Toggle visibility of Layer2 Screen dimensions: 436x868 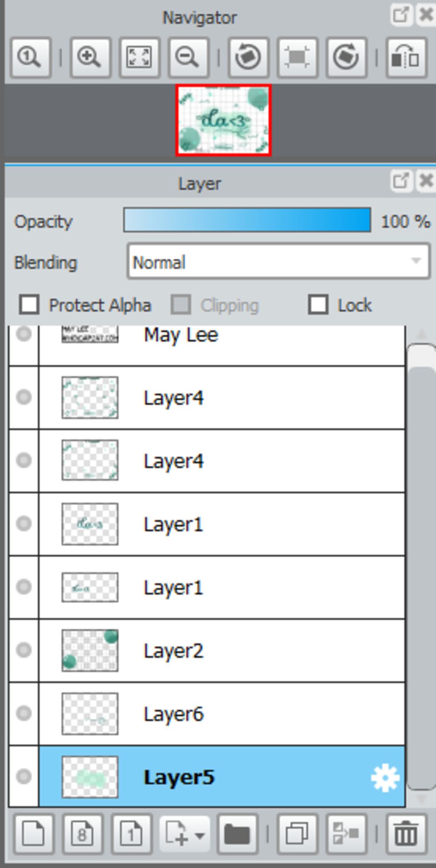click(24, 650)
